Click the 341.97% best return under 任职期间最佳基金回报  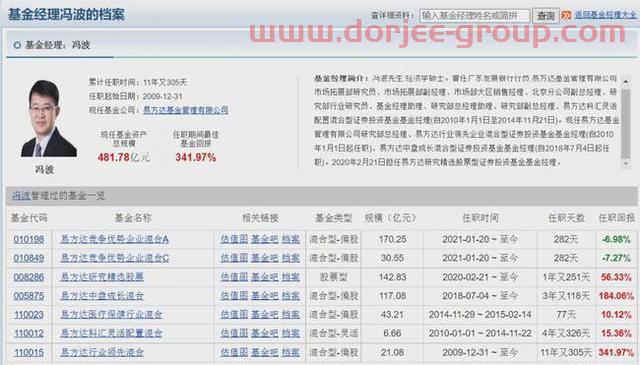click(196, 158)
